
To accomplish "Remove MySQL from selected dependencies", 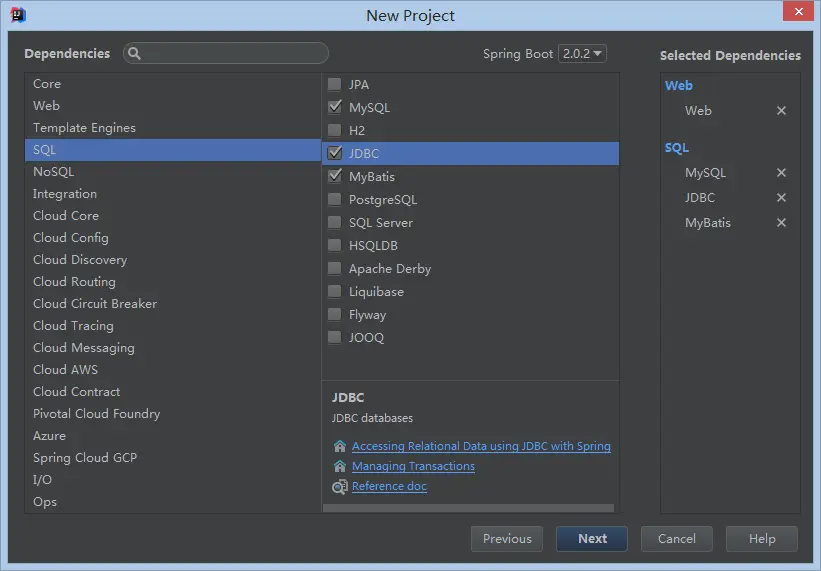I will 781,173.
